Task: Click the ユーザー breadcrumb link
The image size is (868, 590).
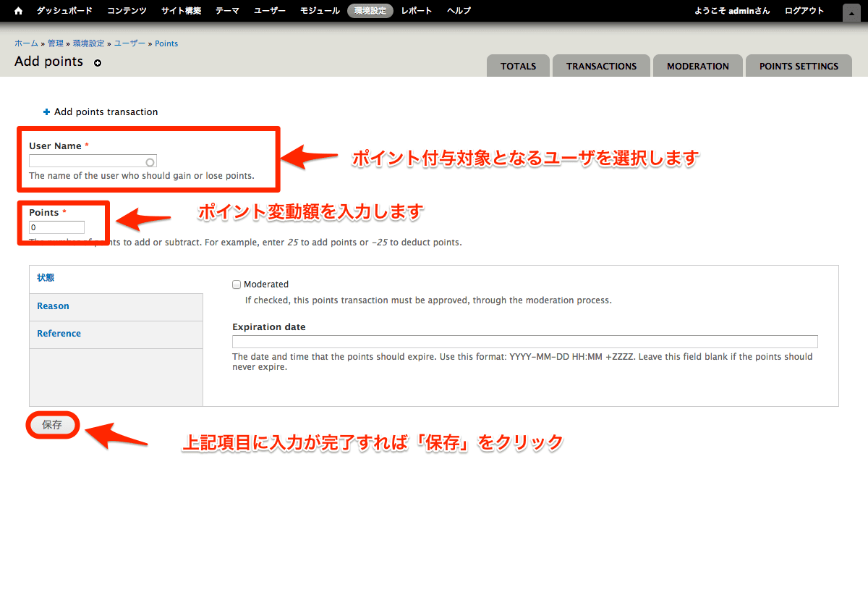Action: pyautogui.click(x=130, y=43)
